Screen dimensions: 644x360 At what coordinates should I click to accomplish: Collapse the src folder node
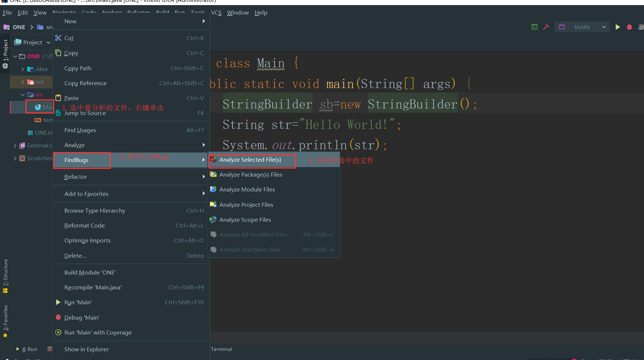(x=23, y=95)
